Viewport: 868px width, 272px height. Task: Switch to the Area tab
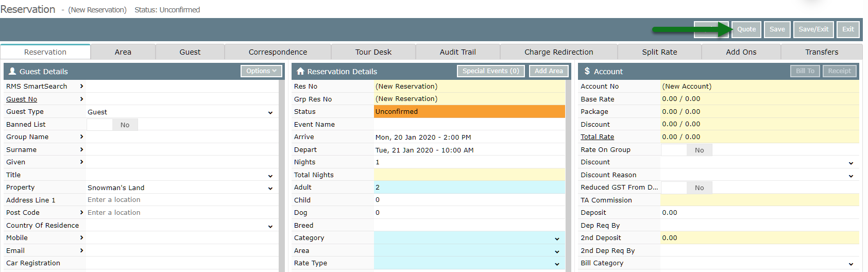pos(123,52)
